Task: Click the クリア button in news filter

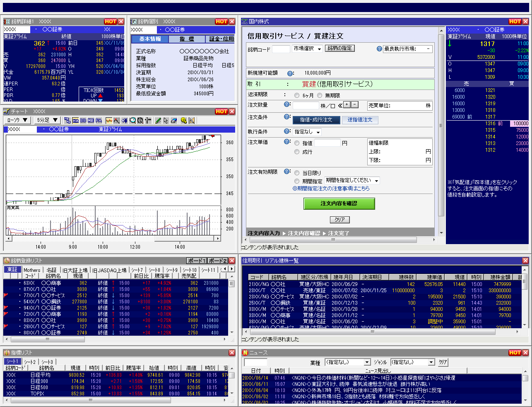Action: click(443, 362)
